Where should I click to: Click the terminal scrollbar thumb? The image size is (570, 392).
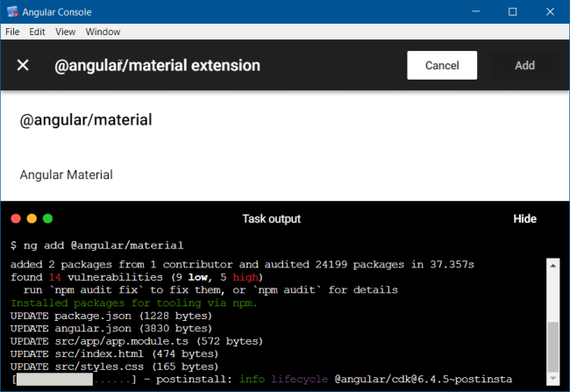point(553,347)
